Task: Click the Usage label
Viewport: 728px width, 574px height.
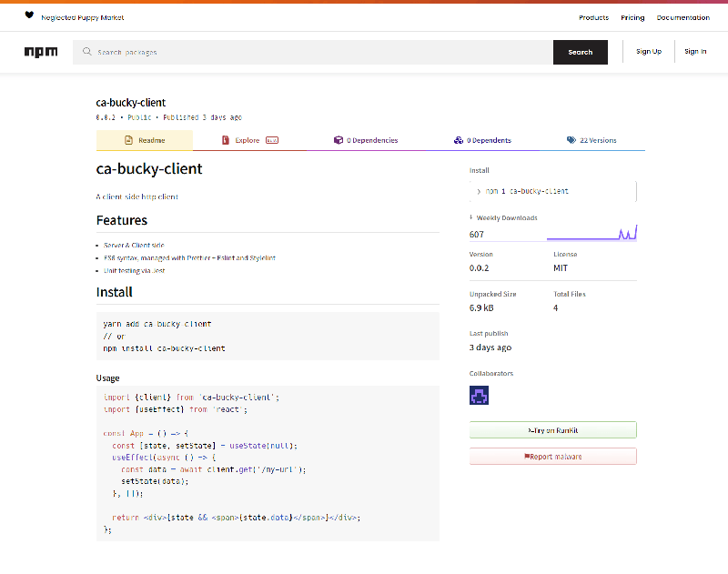Action: point(107,378)
